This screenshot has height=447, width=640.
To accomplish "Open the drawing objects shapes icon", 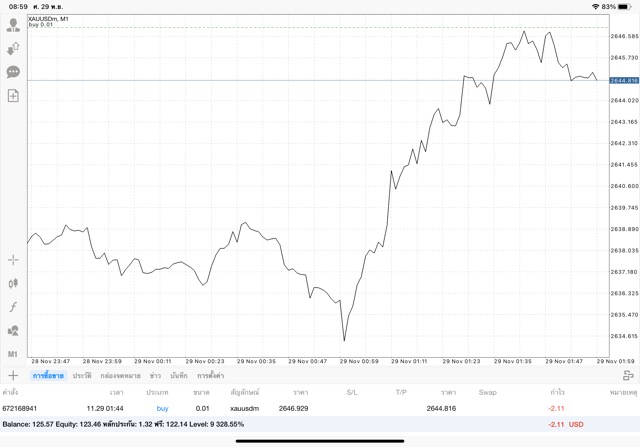I will point(13,331).
